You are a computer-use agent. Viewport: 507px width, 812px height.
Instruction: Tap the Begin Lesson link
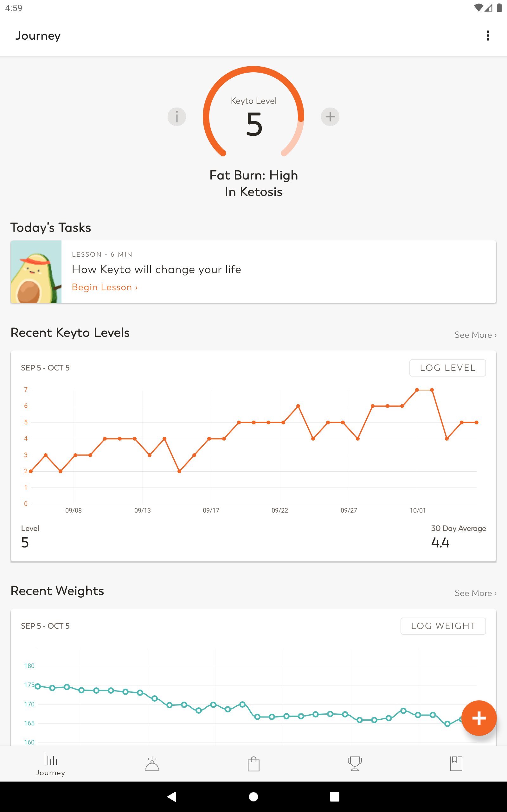[x=105, y=287]
